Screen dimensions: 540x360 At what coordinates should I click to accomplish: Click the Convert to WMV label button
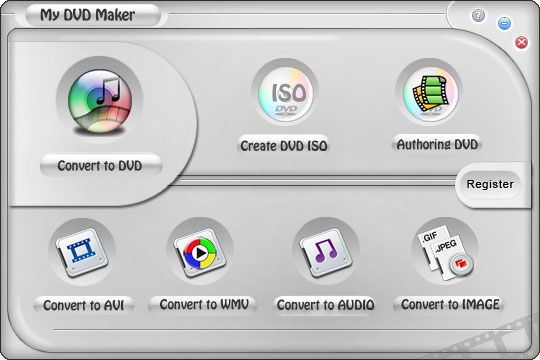tap(203, 305)
